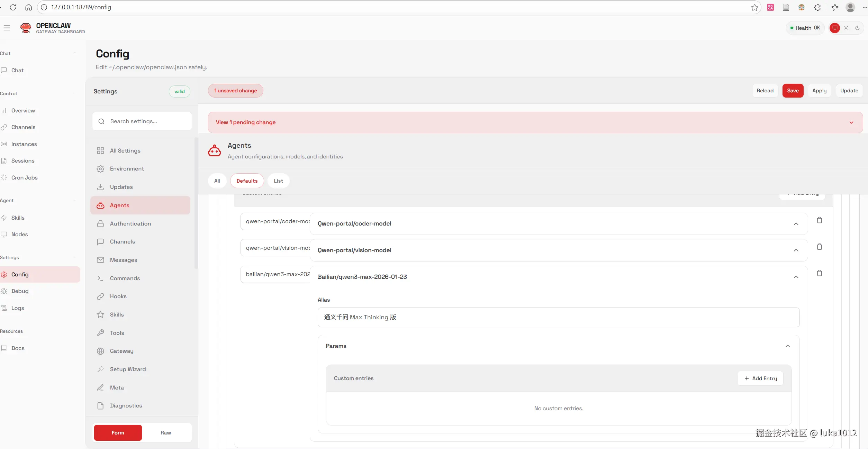This screenshot has height=449, width=868.
Task: Bookmark page with star icon in address bar
Action: (754, 8)
